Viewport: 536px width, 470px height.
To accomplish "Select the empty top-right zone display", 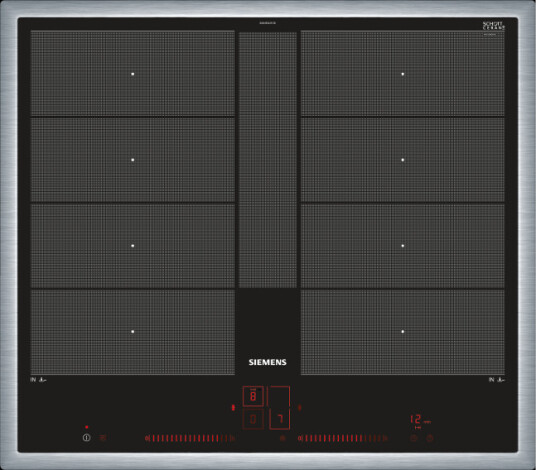I will 278,396.
